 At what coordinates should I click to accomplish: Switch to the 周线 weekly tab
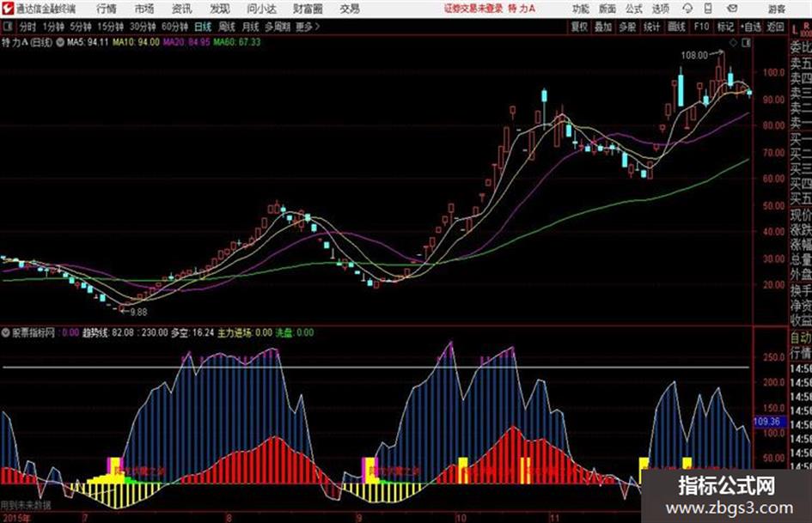coord(227,27)
